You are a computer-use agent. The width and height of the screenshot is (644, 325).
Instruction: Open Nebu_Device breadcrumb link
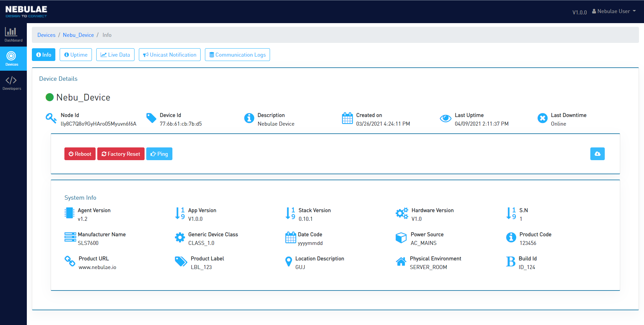point(78,35)
